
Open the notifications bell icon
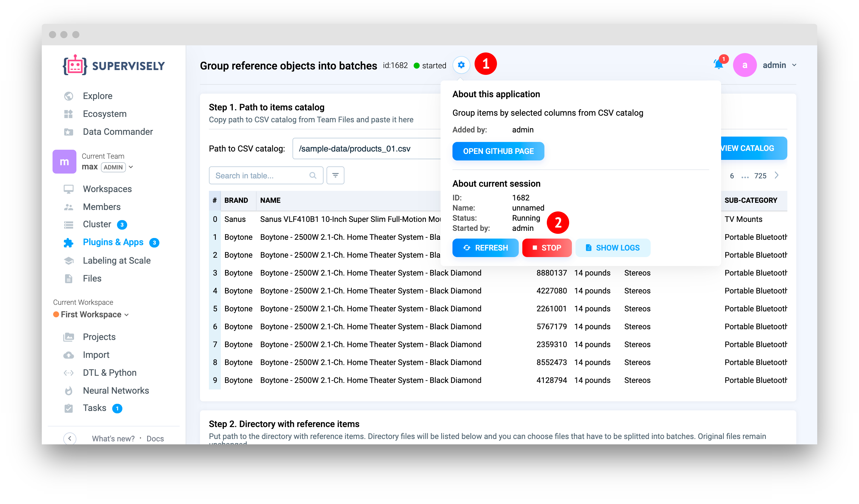coord(718,64)
